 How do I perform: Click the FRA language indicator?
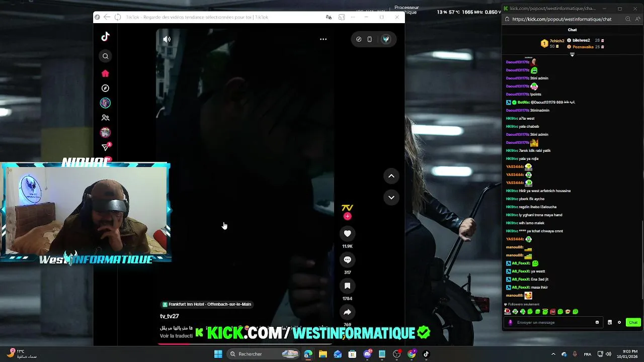(587, 354)
